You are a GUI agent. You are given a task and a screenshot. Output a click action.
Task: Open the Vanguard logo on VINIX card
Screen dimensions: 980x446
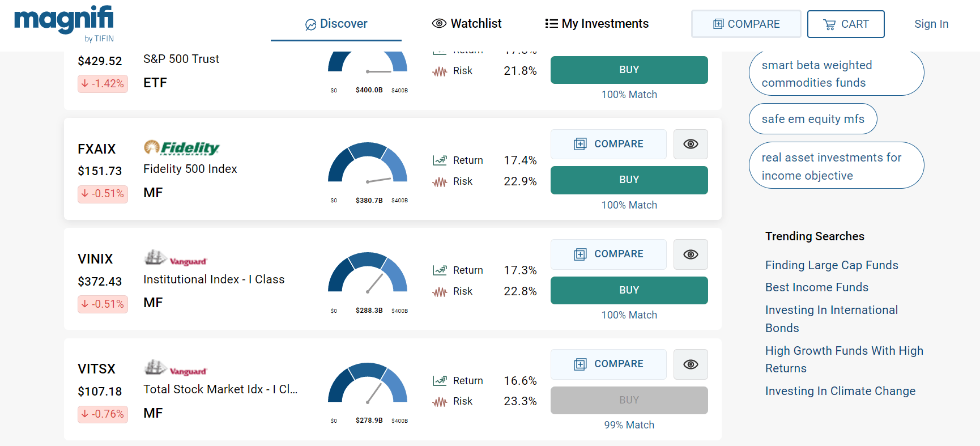pos(175,258)
